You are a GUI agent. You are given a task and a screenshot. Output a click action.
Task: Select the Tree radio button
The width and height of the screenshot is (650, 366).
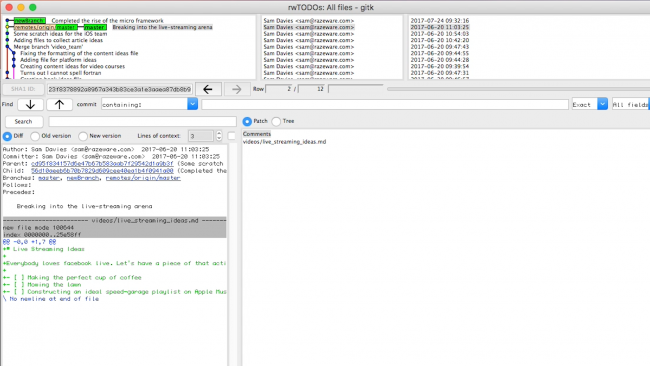pyautogui.click(x=276, y=121)
